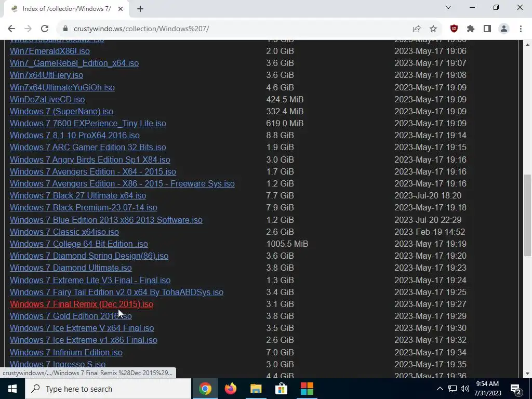Open the uBlock Origin extension icon
This screenshot has height=399, width=532.
click(454, 29)
